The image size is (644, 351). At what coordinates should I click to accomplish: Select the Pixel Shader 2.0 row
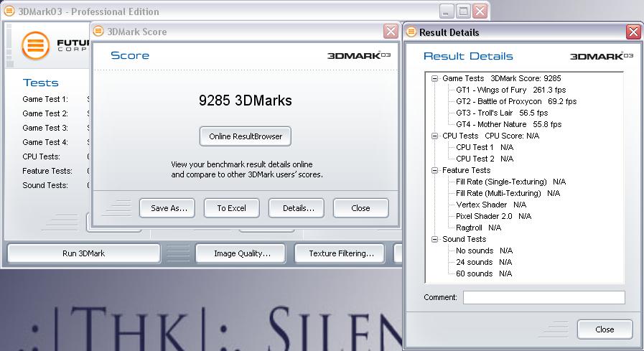point(493,216)
